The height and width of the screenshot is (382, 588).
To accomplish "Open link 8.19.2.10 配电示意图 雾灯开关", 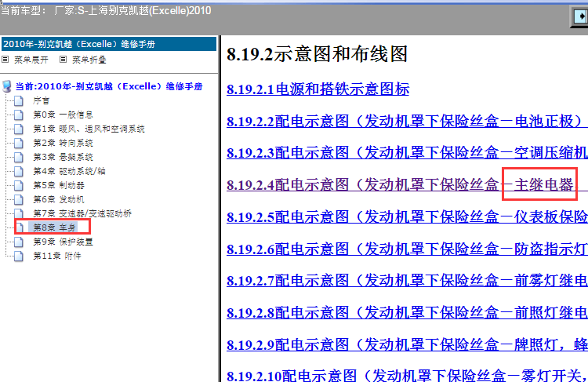I will (407, 375).
